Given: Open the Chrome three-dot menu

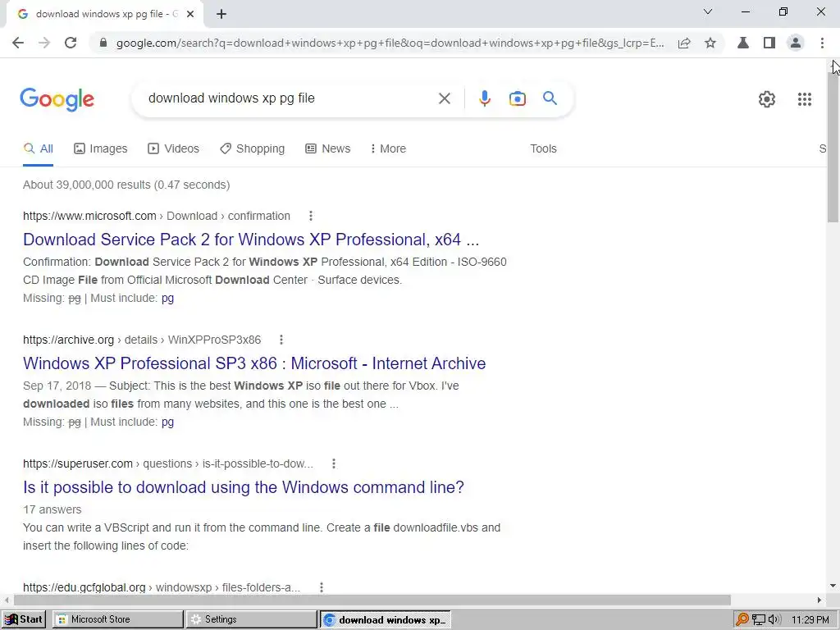Looking at the screenshot, I should (x=822, y=43).
